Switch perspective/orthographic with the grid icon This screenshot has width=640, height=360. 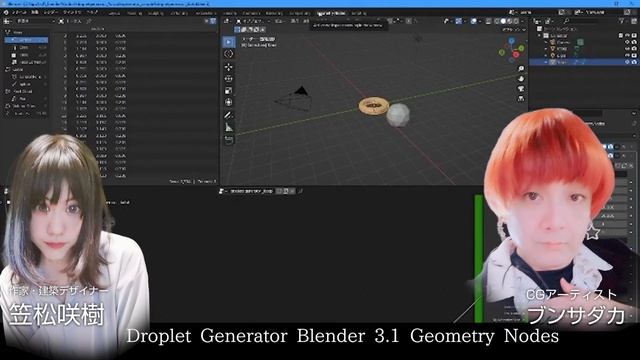pos(521,99)
